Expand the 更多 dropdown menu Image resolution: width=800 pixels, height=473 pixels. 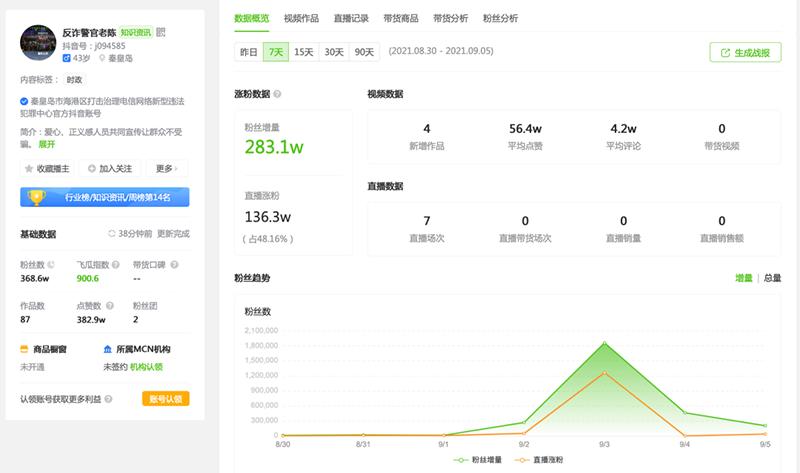168,169
